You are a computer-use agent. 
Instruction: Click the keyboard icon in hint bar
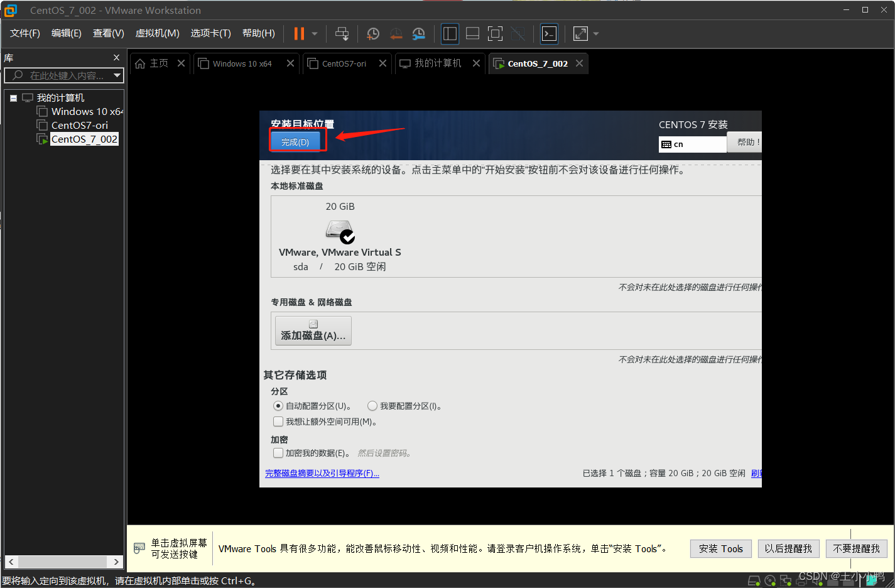(x=139, y=548)
